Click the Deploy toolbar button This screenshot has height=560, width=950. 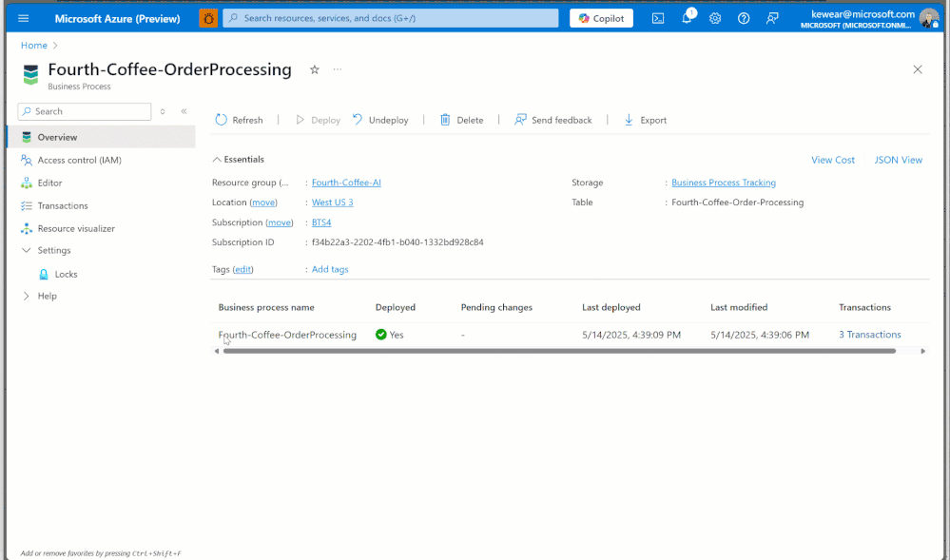tap(318, 120)
